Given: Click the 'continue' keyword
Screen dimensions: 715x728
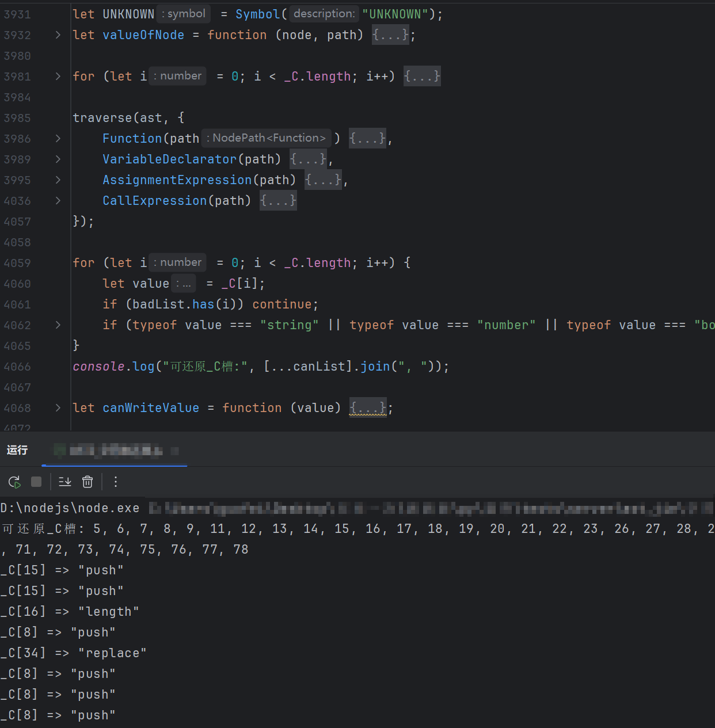Looking at the screenshot, I should click(282, 304).
